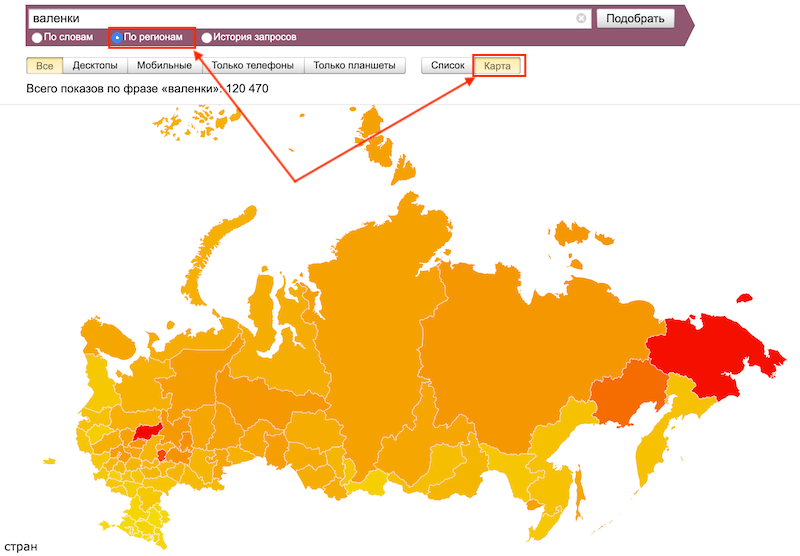Screen dimensions: 800x556
Task: Switch to the Десктопы tab
Action: pos(95,66)
